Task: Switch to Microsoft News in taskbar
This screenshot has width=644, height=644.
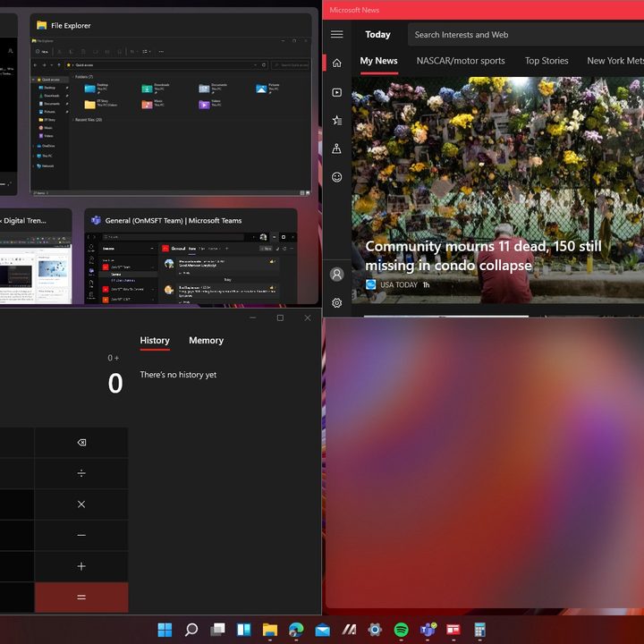Action: pyautogui.click(x=453, y=629)
